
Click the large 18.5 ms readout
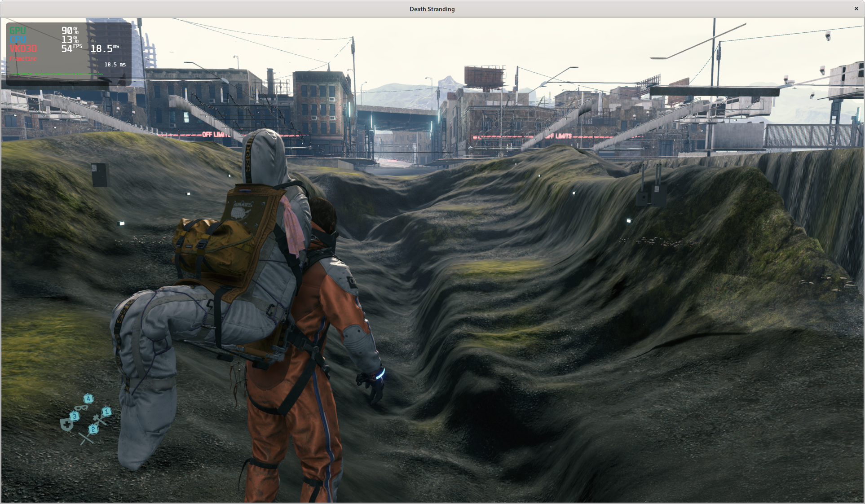pyautogui.click(x=105, y=48)
